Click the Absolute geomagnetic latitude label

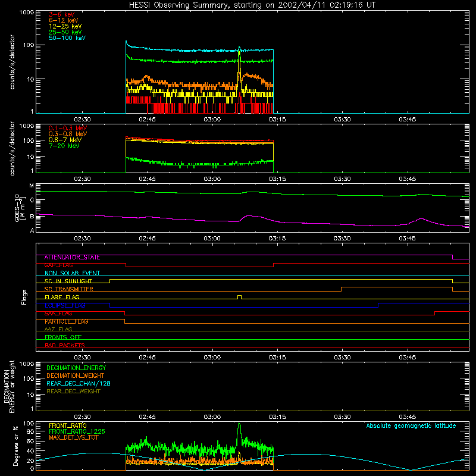(411, 425)
